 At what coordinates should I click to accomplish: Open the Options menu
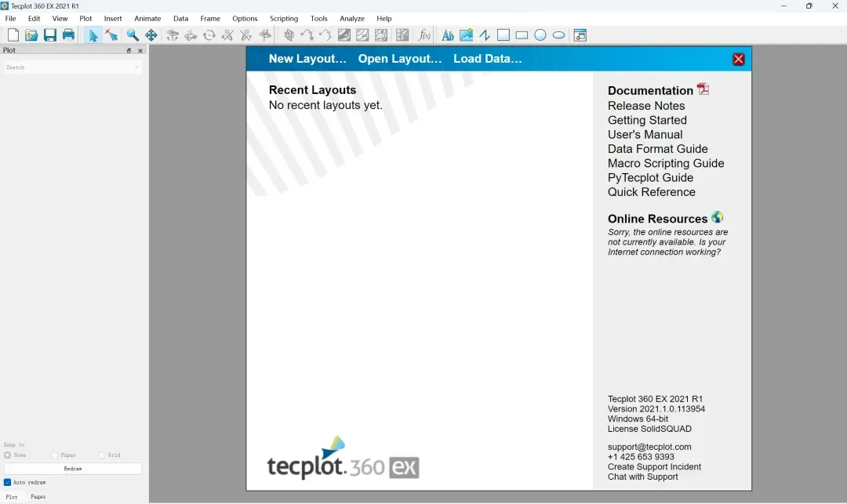point(245,18)
